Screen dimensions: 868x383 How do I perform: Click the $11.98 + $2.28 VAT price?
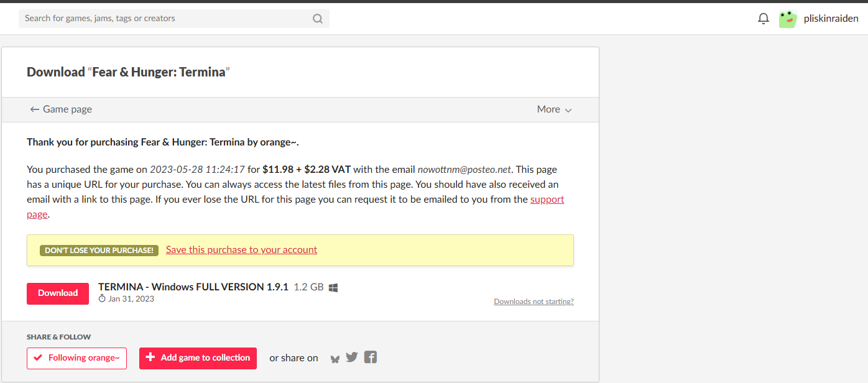tap(307, 170)
